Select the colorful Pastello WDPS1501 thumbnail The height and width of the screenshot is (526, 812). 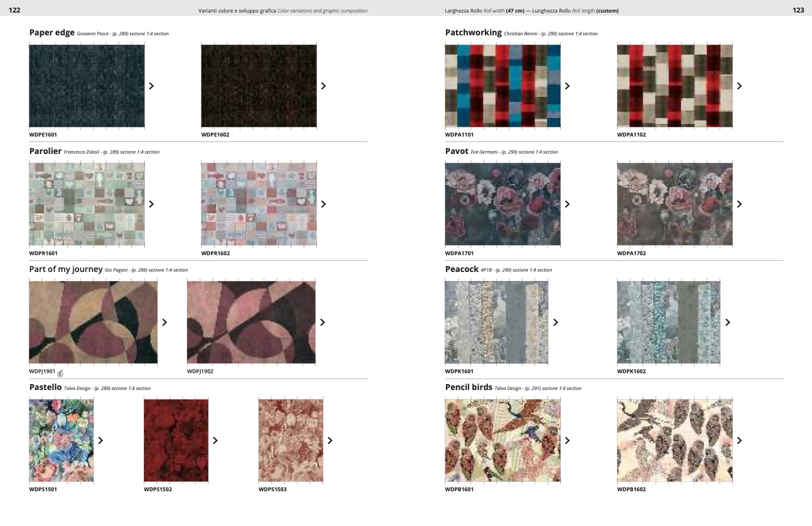click(x=61, y=440)
